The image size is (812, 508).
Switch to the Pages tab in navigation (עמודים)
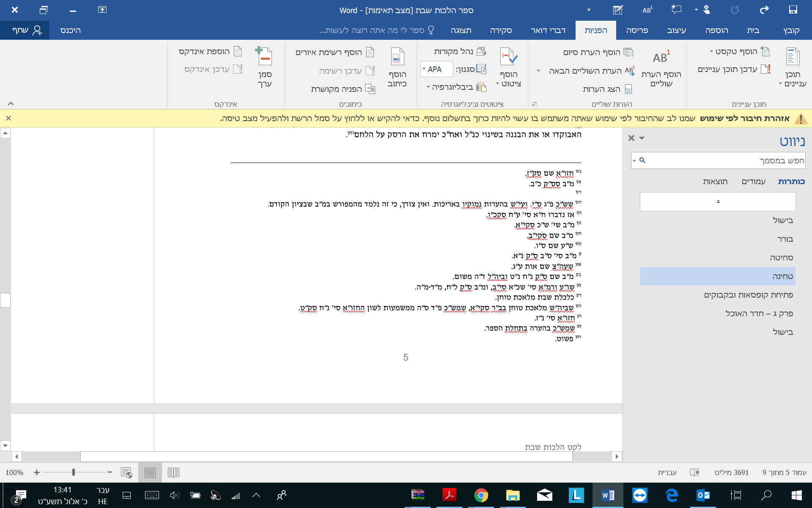[753, 181]
